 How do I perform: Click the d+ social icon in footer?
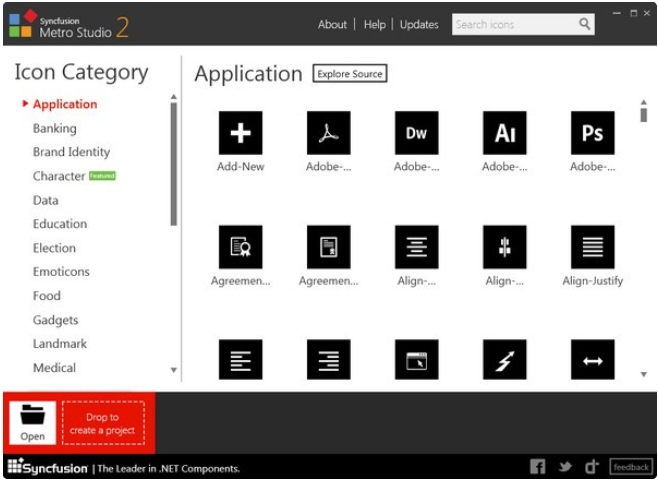point(592,466)
